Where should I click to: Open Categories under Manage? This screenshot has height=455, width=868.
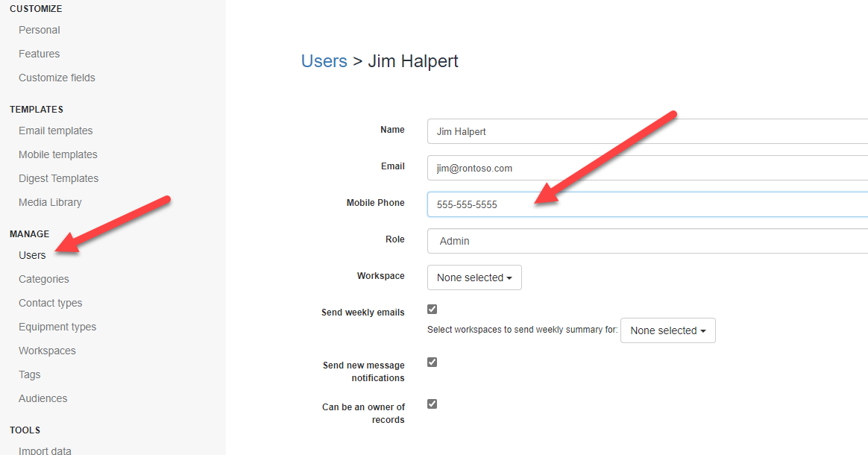tap(44, 279)
